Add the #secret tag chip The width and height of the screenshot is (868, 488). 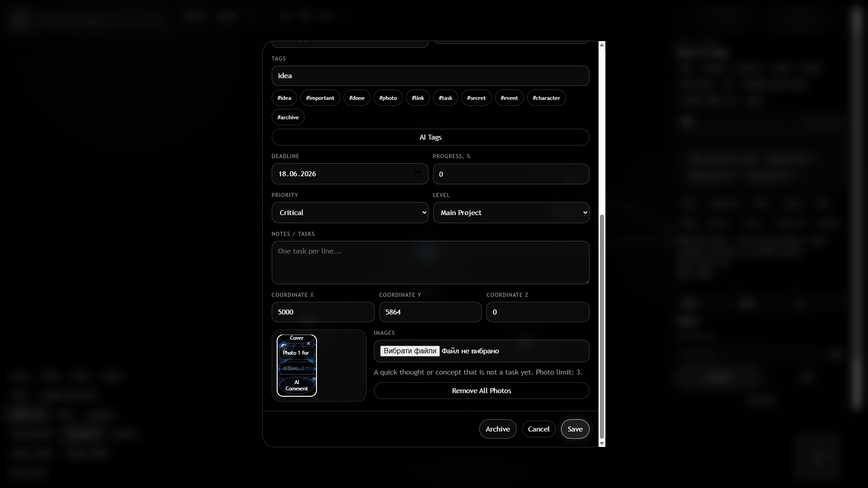coord(476,98)
